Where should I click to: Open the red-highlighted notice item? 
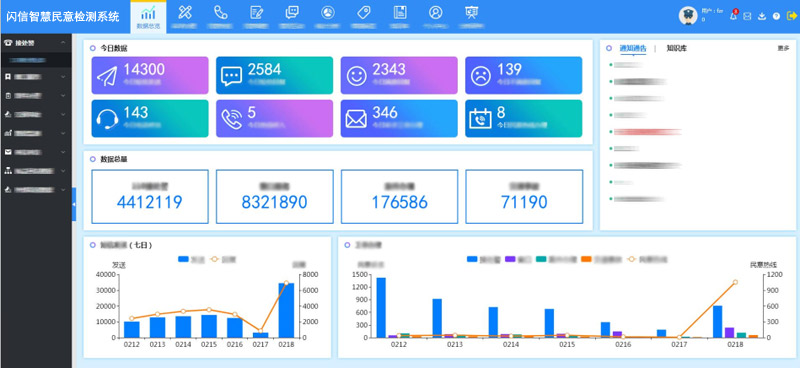pos(648,132)
